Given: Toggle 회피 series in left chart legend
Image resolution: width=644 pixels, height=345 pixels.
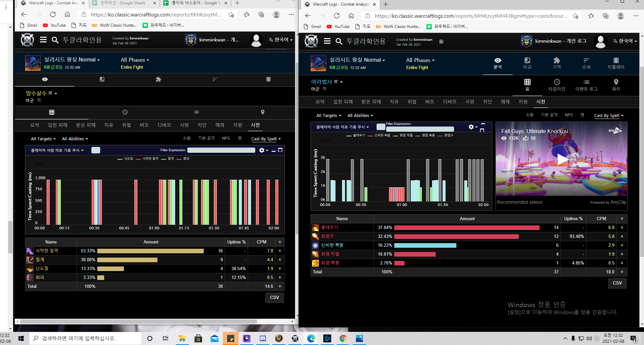Looking at the screenshot, I should (183, 159).
